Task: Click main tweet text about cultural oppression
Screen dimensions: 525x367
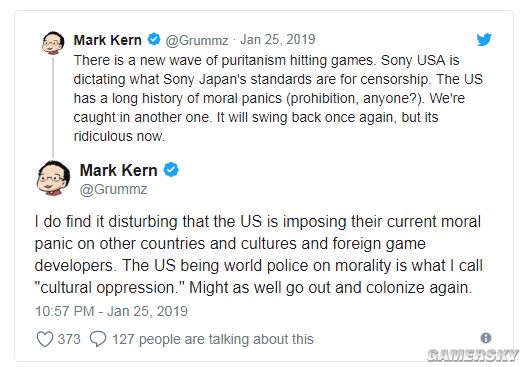Action: [258, 254]
